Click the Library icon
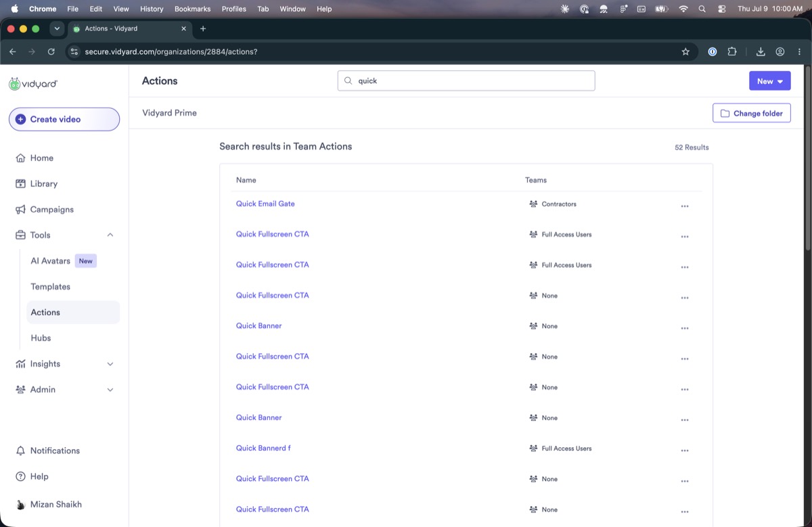The height and width of the screenshot is (527, 812). tap(20, 184)
